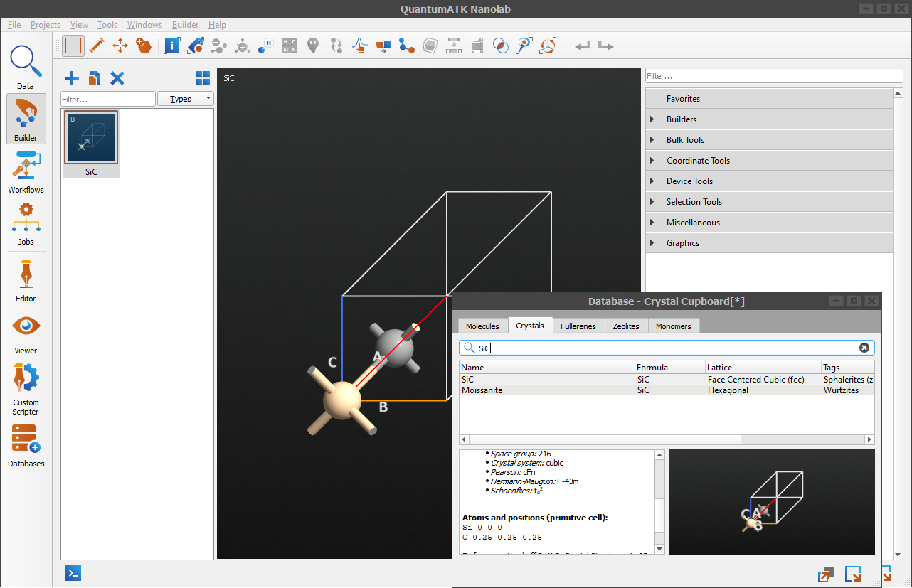Click the overlapping circles tool
912x588 pixels.
tap(501, 46)
